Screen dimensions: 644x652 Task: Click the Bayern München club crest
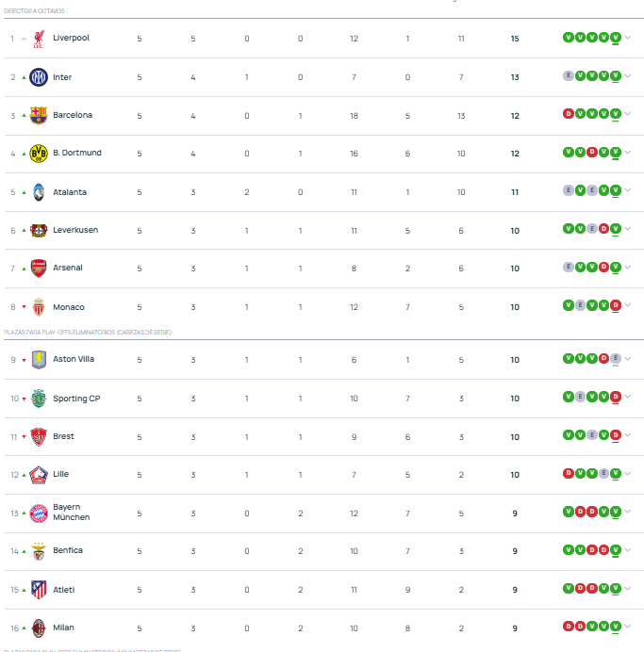[39, 513]
